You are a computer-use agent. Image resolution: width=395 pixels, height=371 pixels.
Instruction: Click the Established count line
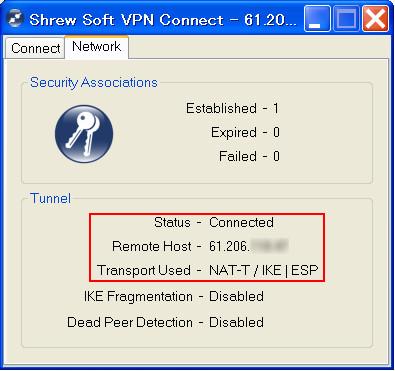[232, 108]
